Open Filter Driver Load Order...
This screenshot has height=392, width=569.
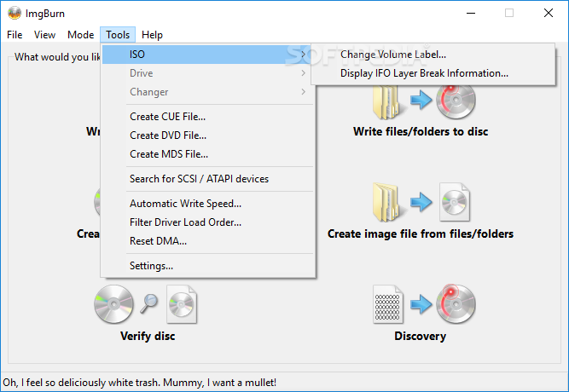click(x=208, y=222)
